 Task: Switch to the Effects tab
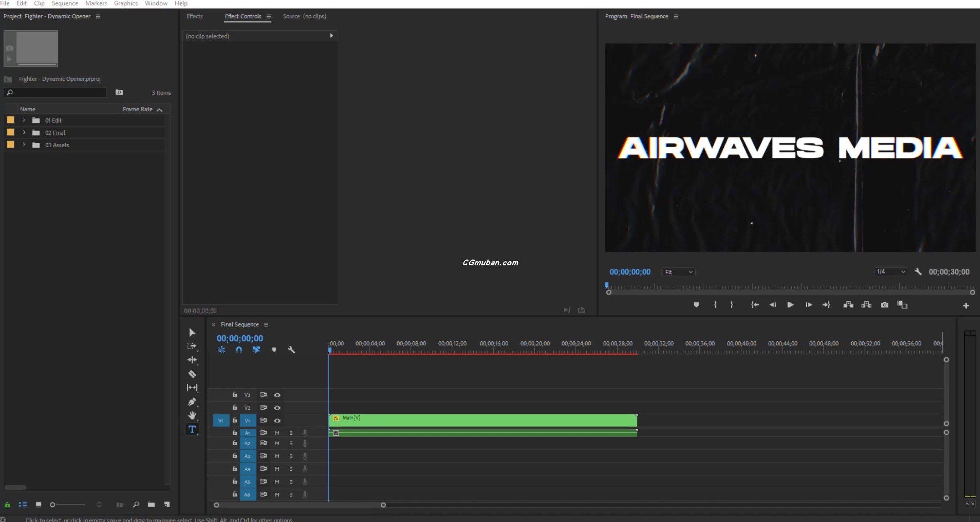coord(194,16)
